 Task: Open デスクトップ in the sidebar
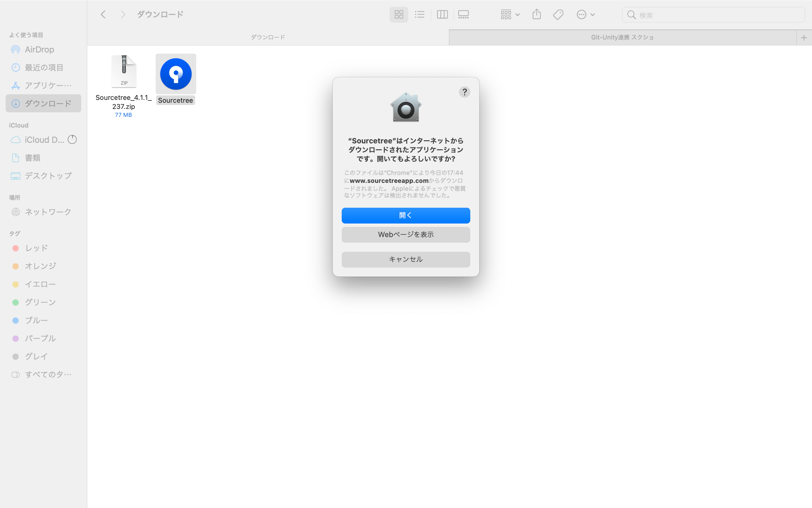click(43, 176)
